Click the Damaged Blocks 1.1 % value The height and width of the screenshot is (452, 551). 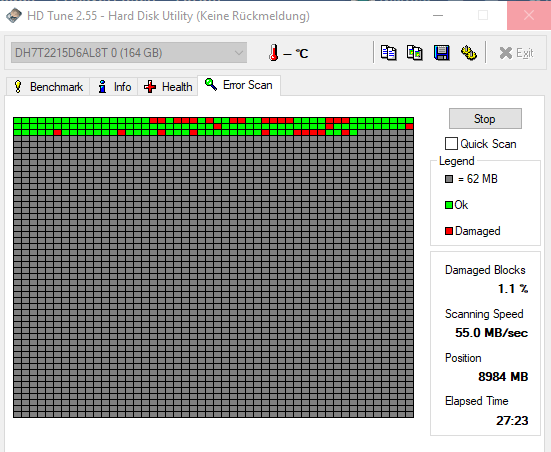tap(513, 289)
